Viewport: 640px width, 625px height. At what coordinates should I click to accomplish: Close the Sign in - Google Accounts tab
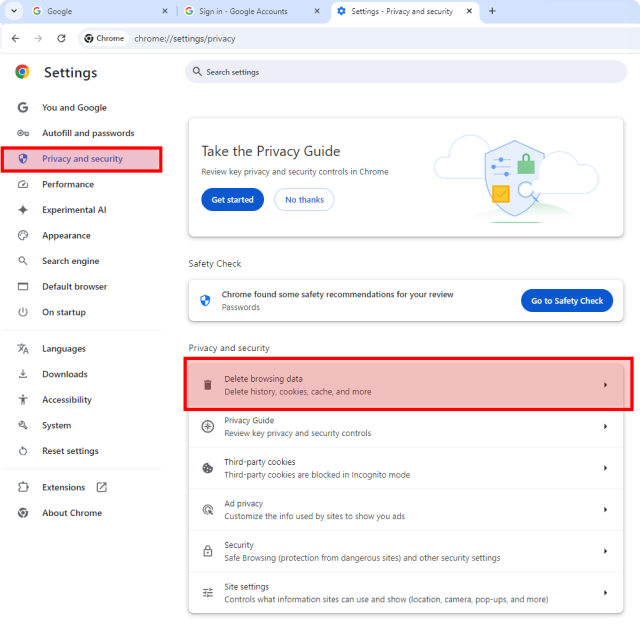pos(317,11)
